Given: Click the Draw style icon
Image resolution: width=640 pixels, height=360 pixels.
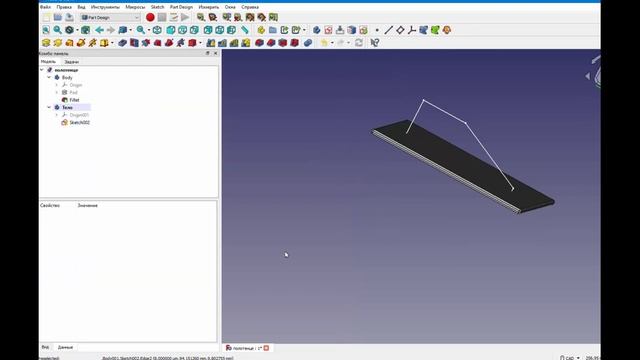Looking at the screenshot, I should tap(69, 30).
